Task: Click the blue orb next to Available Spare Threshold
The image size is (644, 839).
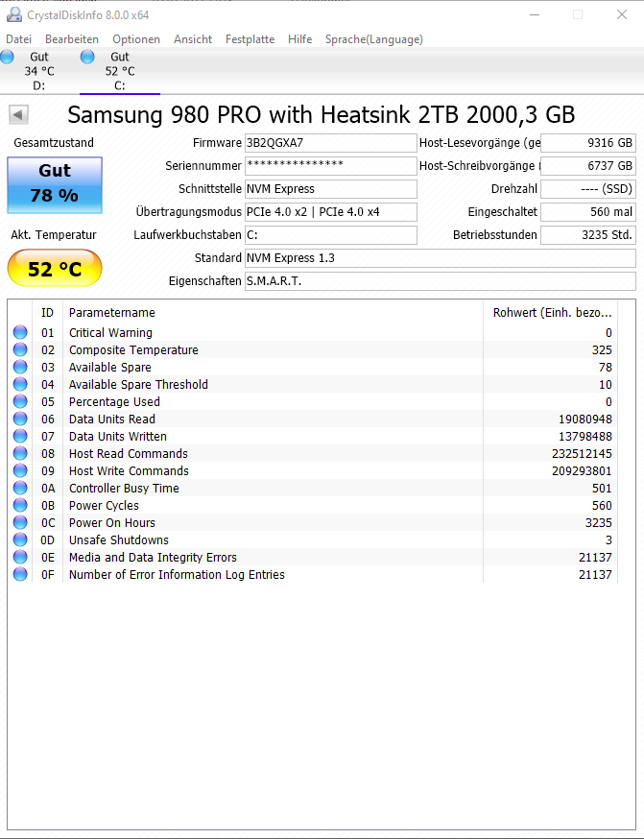Action: (20, 384)
